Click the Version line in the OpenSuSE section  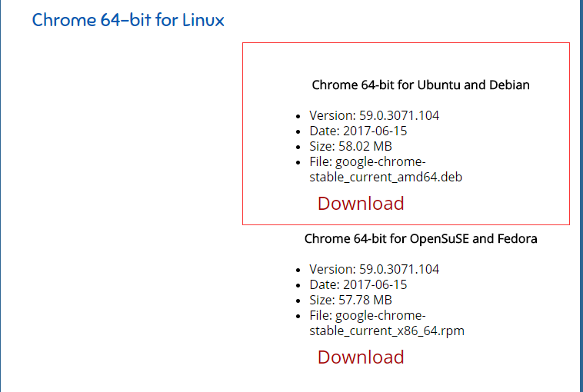click(374, 270)
